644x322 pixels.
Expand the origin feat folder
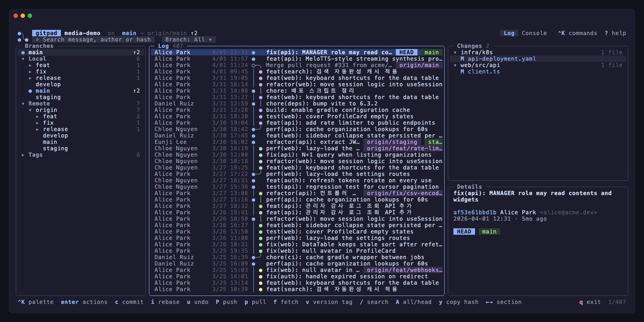[37, 117]
